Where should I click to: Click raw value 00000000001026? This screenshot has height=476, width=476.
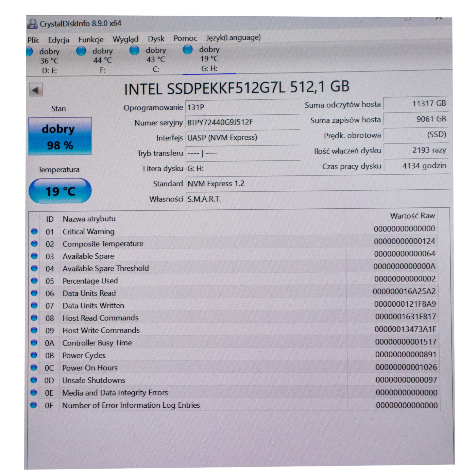(406, 367)
